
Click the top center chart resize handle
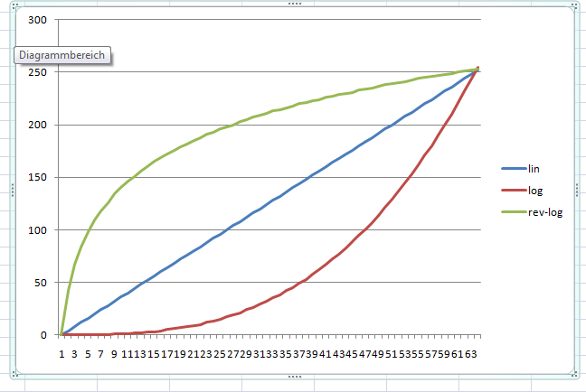[293, 5]
